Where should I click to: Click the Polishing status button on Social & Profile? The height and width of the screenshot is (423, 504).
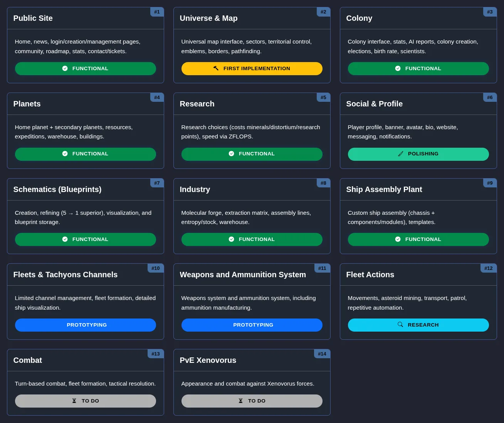pos(418,154)
